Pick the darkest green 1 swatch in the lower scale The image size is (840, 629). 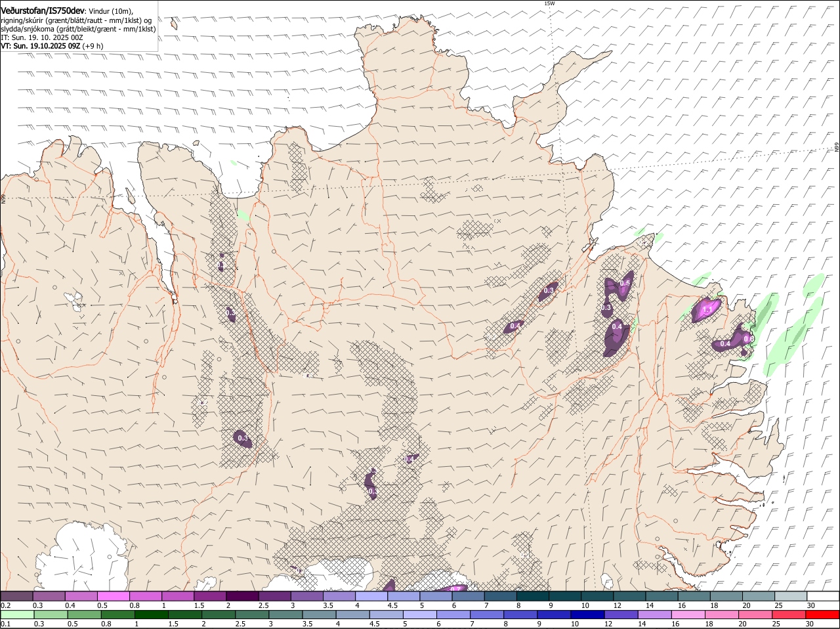150,615
